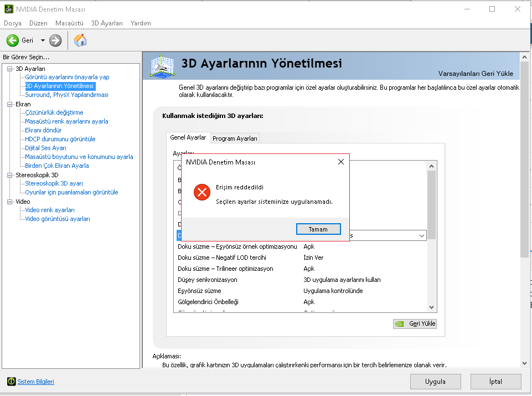Click the NVIDIA logo on Geri Yükle button
This screenshot has width=532, height=396.
pos(399,323)
